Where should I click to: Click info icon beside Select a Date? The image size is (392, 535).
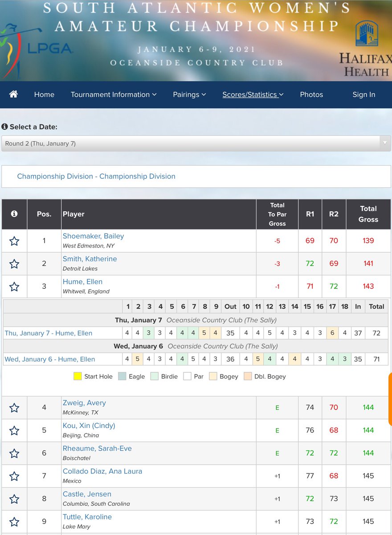pyautogui.click(x=4, y=127)
